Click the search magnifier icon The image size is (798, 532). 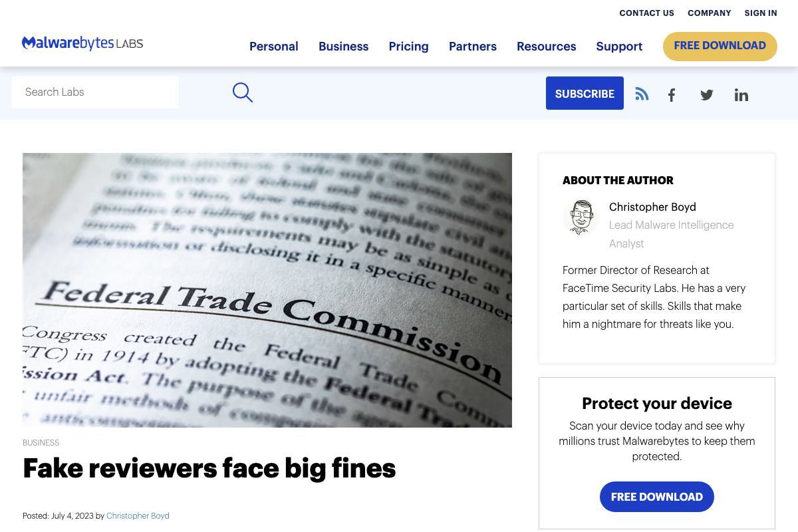[243, 92]
